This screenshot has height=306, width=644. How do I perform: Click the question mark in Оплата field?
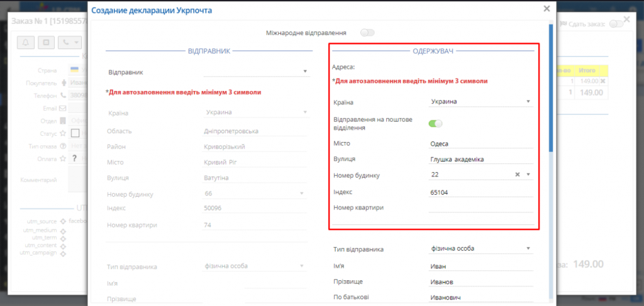(75, 158)
